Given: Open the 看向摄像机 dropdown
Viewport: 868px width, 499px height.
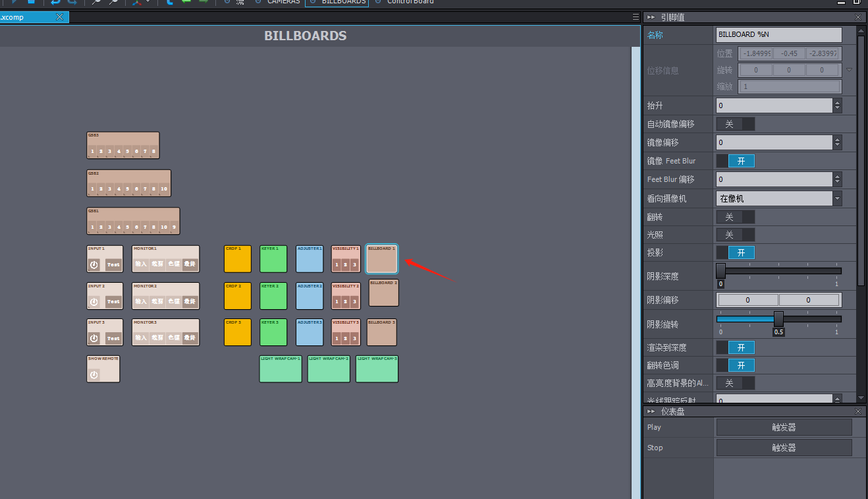Looking at the screenshot, I should [x=778, y=198].
